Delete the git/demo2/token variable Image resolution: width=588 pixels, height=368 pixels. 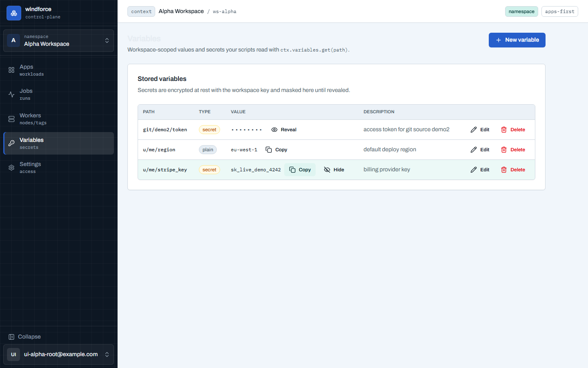(513, 130)
